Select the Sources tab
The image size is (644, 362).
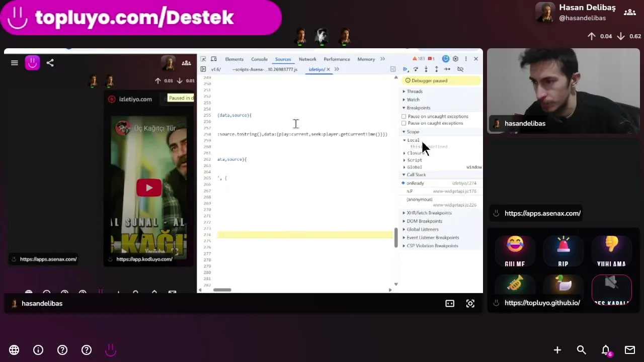(283, 59)
